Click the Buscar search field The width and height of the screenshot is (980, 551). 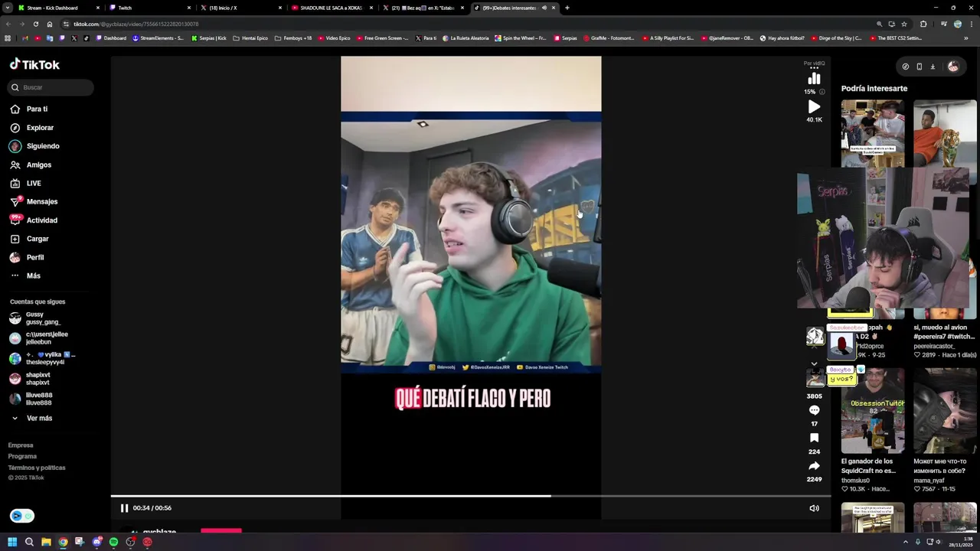click(52, 87)
